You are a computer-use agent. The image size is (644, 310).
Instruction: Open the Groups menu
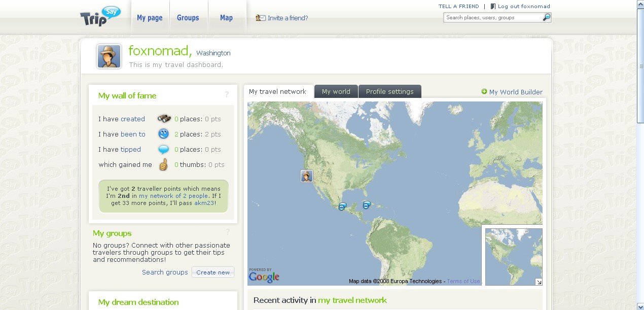pyautogui.click(x=188, y=18)
